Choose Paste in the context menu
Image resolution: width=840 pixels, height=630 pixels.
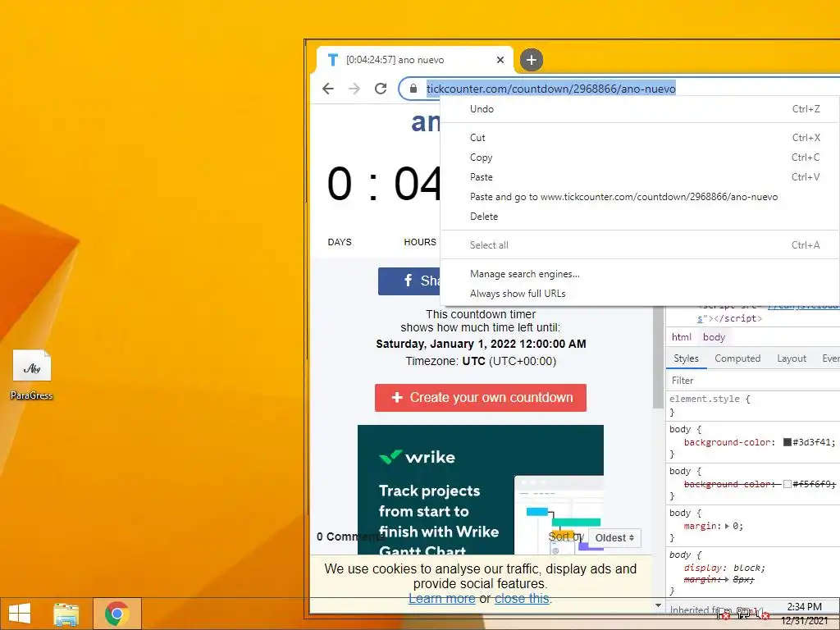[x=640, y=177]
